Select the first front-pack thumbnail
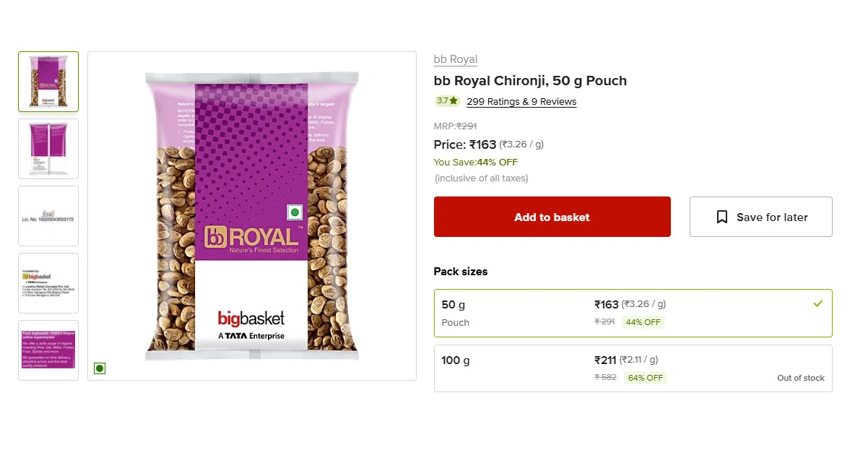 [x=48, y=82]
